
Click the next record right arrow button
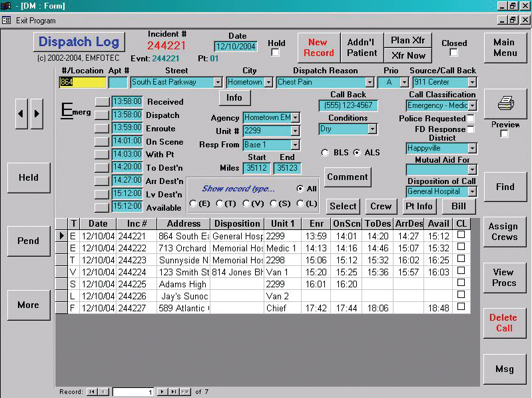(x=37, y=114)
